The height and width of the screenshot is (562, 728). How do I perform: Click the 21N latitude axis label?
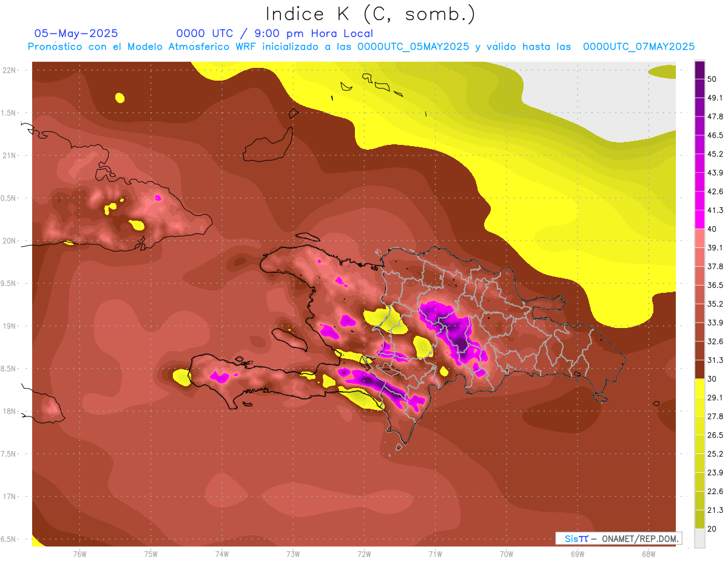10,155
